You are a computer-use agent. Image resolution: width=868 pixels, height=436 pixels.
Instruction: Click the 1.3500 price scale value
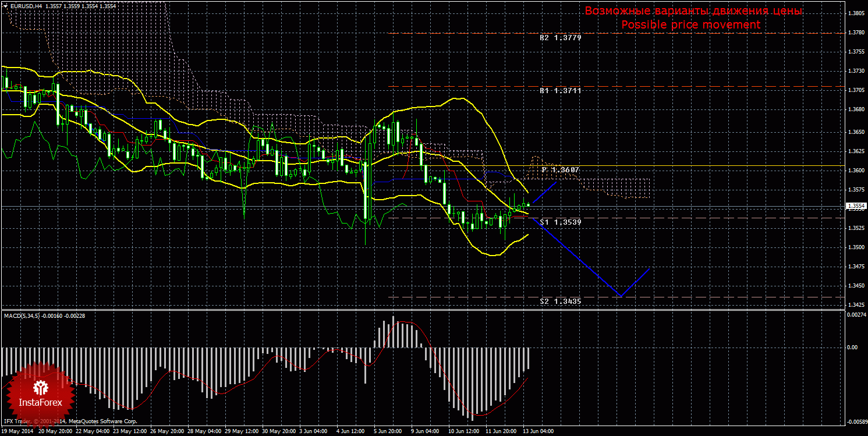(855, 247)
